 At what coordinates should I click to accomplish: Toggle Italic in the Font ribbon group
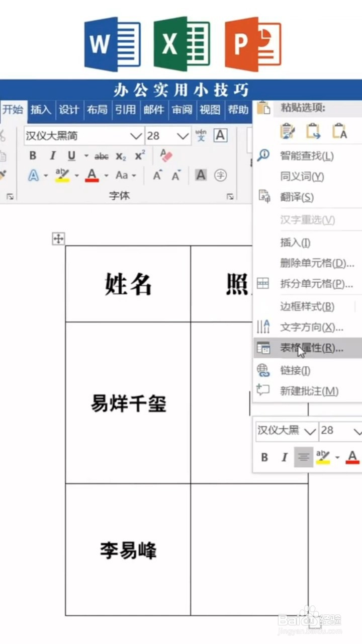click(x=52, y=156)
